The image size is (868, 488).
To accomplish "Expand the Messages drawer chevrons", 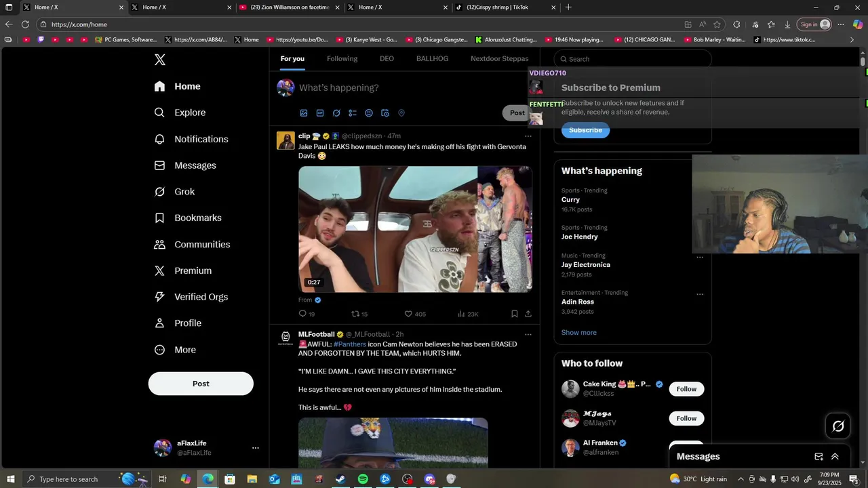I will 835,457.
